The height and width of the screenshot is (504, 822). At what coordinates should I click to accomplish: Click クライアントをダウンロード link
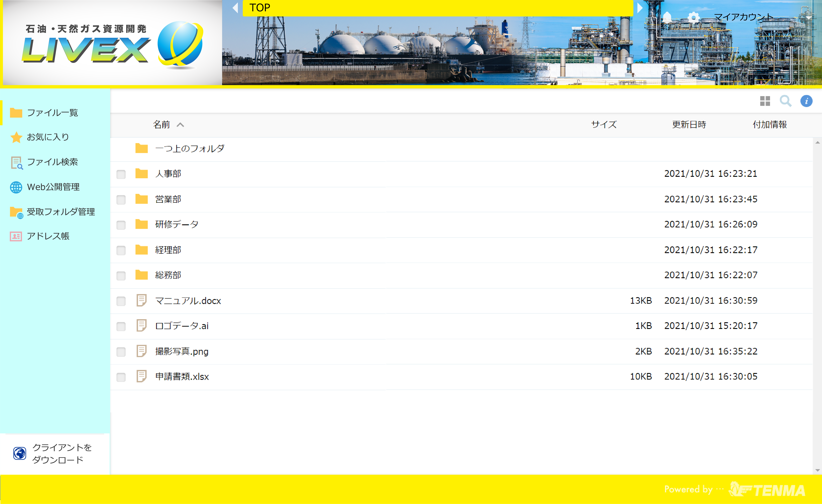(x=62, y=453)
